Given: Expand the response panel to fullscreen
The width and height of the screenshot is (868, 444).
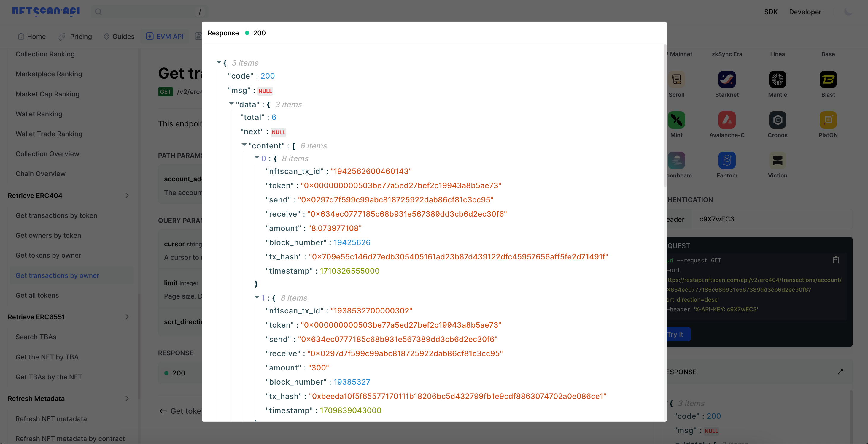Looking at the screenshot, I should click(x=840, y=372).
